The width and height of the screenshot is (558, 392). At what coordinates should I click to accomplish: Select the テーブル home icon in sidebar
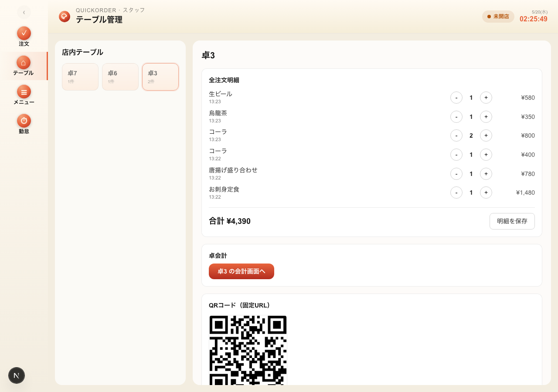pyautogui.click(x=24, y=63)
